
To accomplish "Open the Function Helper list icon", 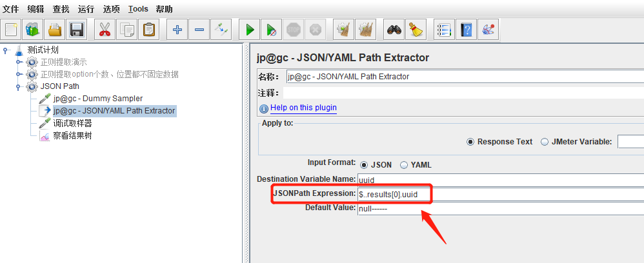I will pyautogui.click(x=444, y=30).
